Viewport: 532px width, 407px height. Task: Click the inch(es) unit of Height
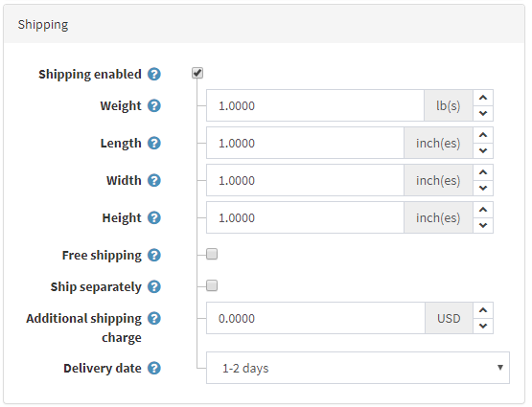438,217
